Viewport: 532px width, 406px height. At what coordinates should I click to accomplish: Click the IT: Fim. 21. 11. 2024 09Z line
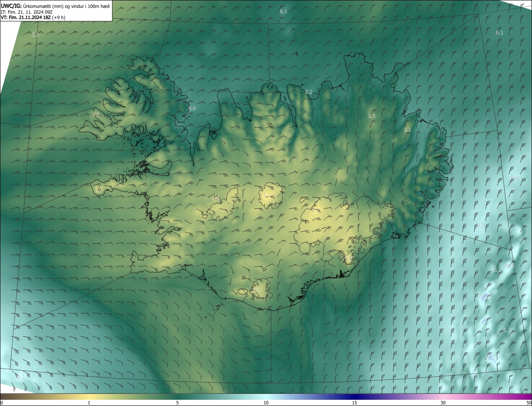pos(26,12)
